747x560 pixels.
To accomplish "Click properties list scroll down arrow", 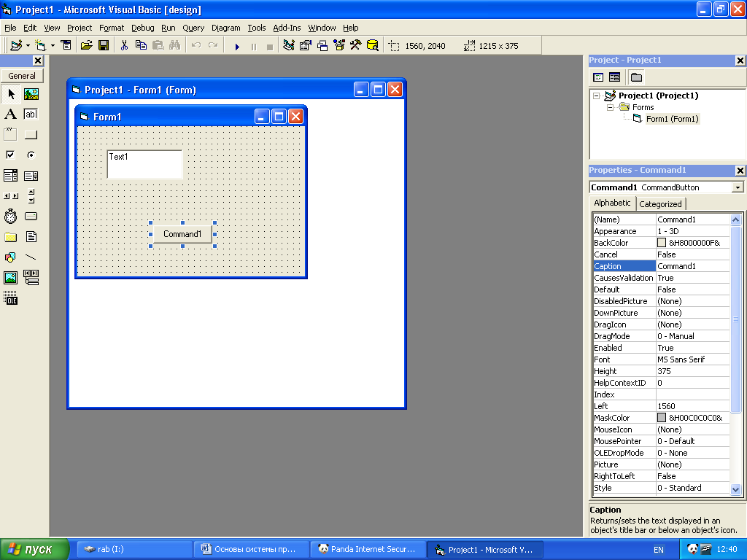I will (735, 489).
